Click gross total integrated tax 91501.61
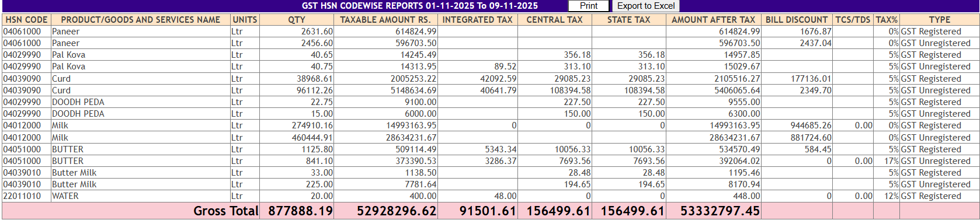This screenshot has width=980, height=220. (488, 211)
